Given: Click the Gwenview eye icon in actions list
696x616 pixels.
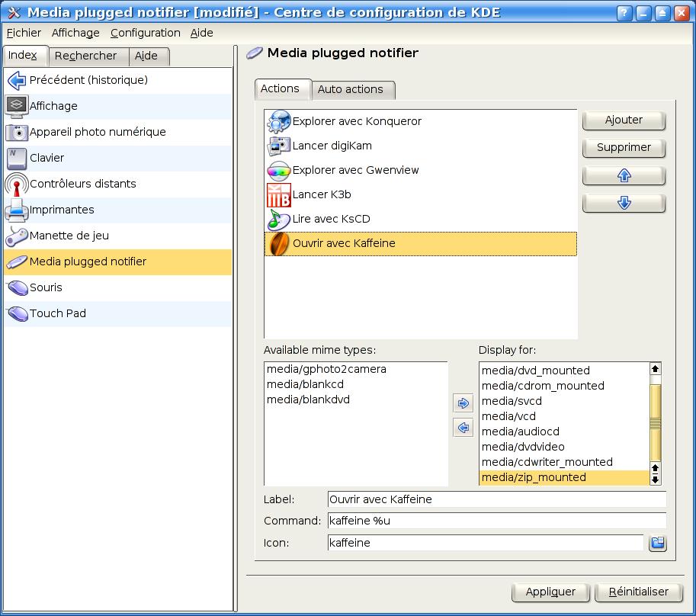Looking at the screenshot, I should tap(279, 171).
